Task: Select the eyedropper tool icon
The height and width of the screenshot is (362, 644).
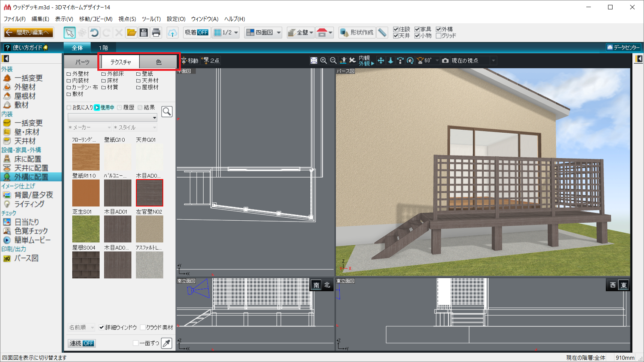Action: [x=167, y=343]
